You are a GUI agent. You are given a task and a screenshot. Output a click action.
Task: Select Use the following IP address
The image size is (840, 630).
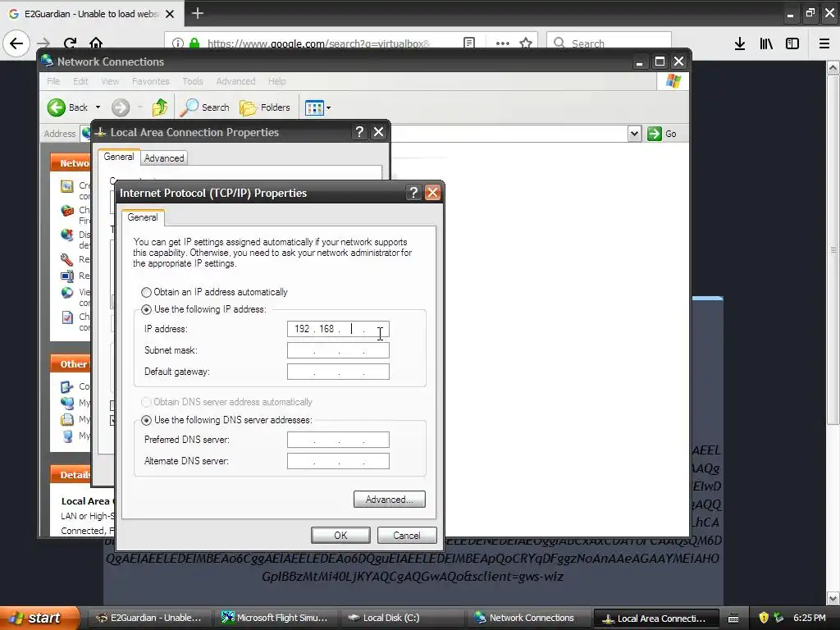[146, 309]
